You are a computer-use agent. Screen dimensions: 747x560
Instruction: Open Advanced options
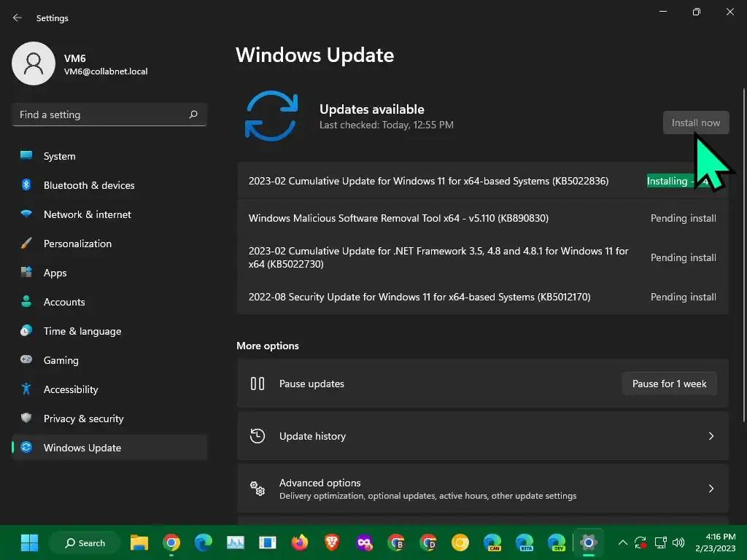(483, 489)
